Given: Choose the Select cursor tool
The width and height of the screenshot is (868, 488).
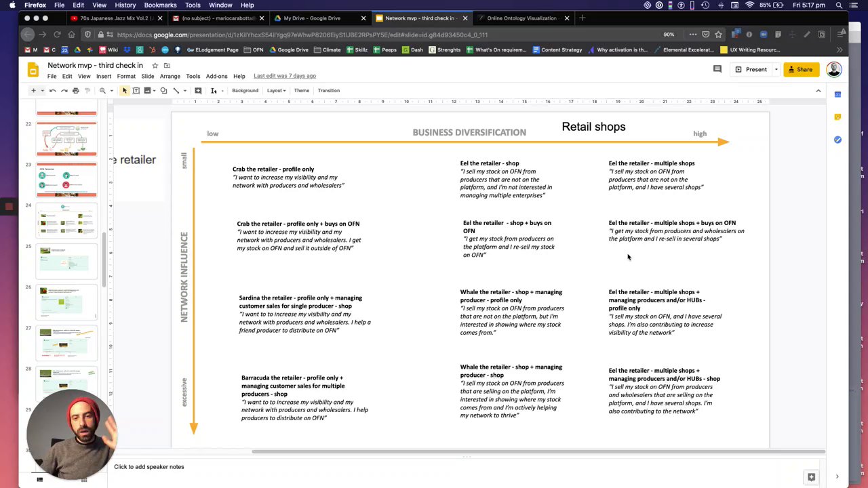Looking at the screenshot, I should [x=125, y=91].
